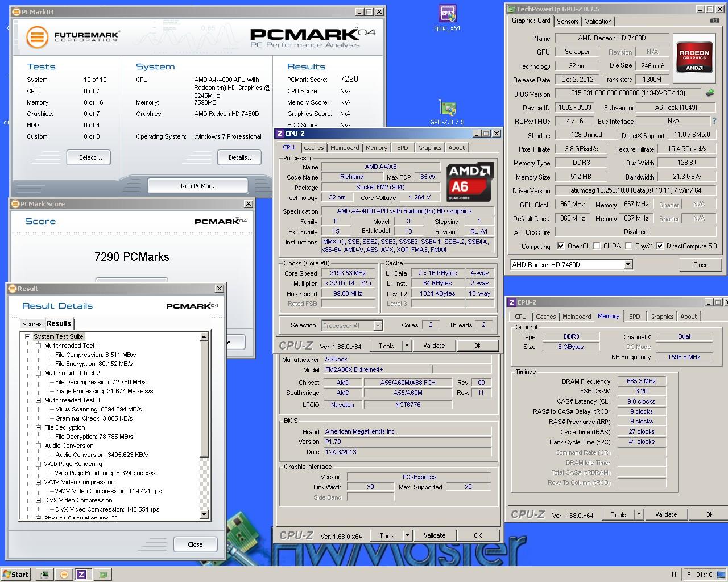Image resolution: width=728 pixels, height=582 pixels.
Task: Switch to the Caches tab in front CPU-Z
Action: tap(313, 148)
